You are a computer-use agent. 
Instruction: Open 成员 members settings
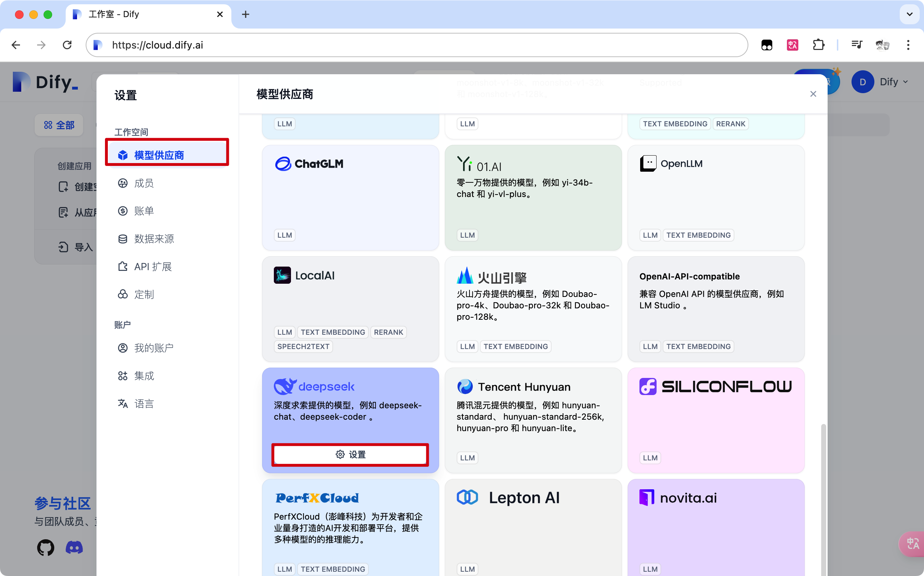(x=143, y=183)
